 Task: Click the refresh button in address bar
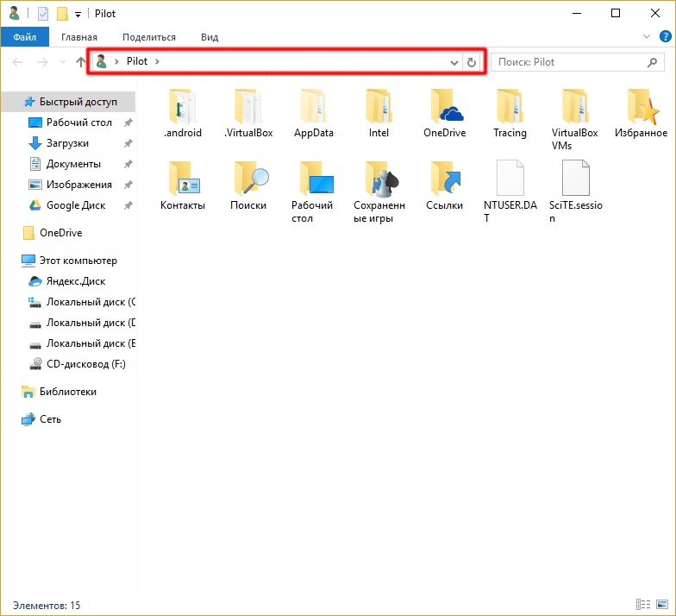click(x=471, y=62)
